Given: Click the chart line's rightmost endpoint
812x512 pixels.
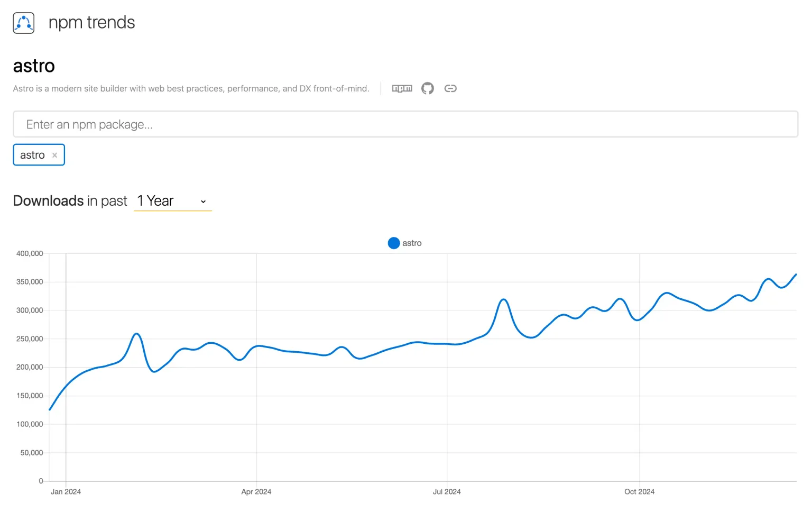Looking at the screenshot, I should pyautogui.click(x=796, y=275).
